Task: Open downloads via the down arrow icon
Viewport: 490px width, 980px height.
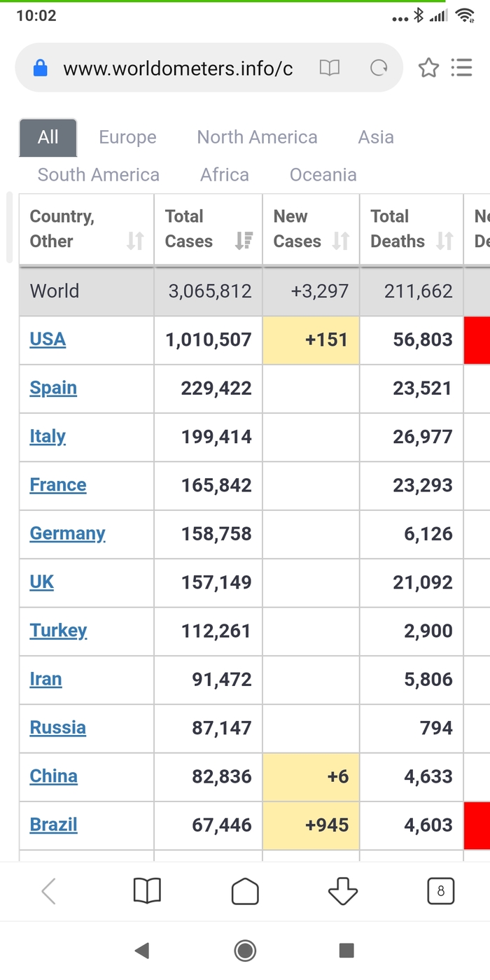Action: point(343,891)
